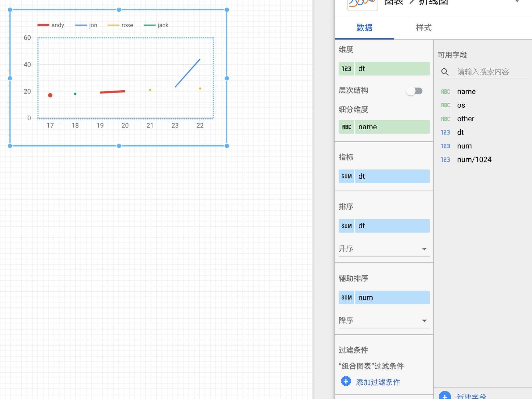
Task: Click the search magnifier icon in 可用字段
Action: [445, 71]
